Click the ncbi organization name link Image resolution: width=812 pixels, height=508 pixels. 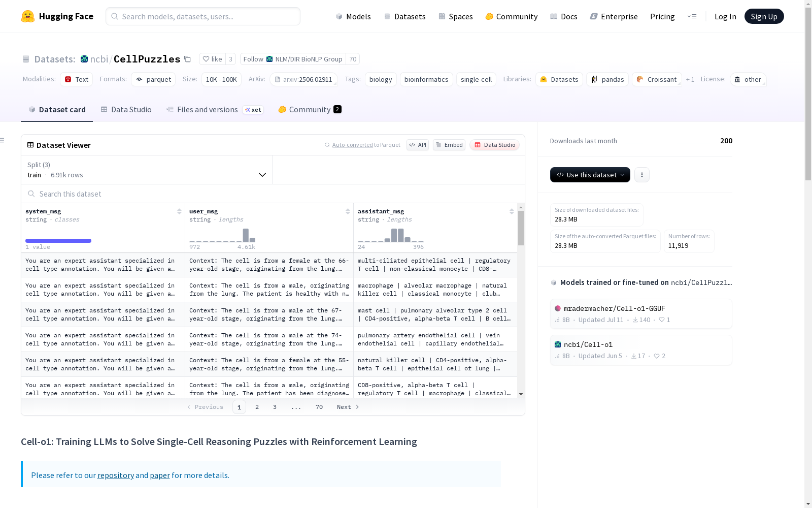click(99, 59)
